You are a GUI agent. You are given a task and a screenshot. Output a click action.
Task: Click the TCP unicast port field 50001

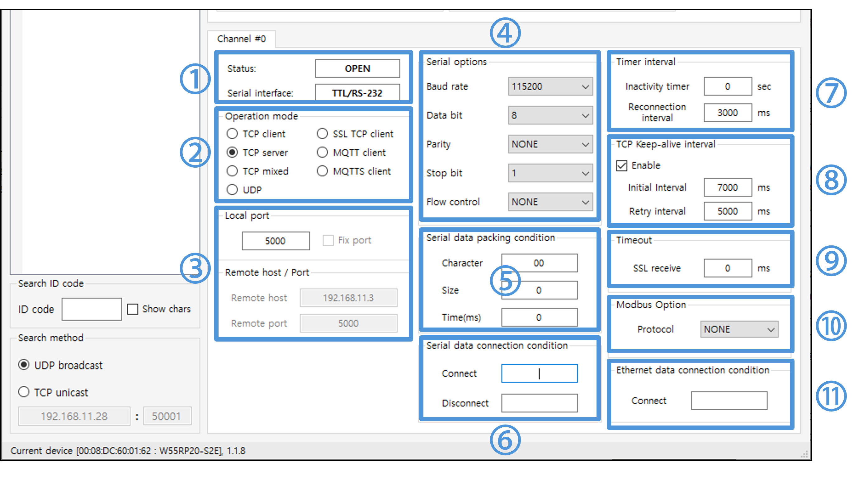167,416
